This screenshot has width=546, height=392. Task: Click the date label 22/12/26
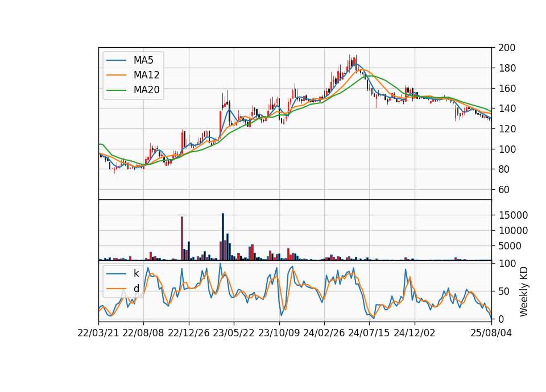click(189, 333)
